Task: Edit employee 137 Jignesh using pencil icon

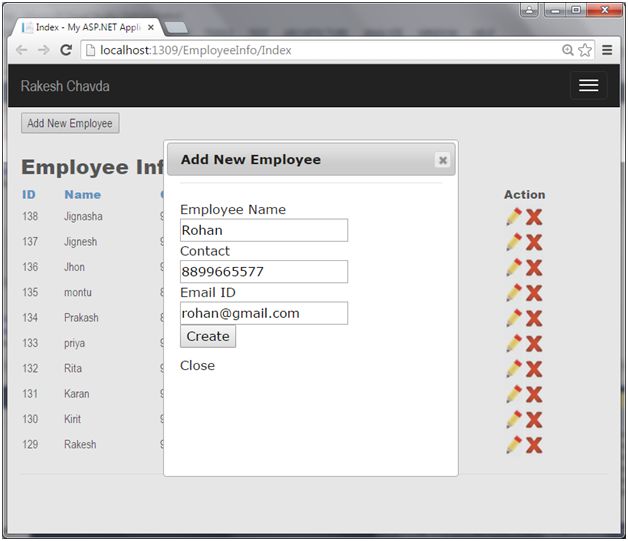Action: coord(514,242)
